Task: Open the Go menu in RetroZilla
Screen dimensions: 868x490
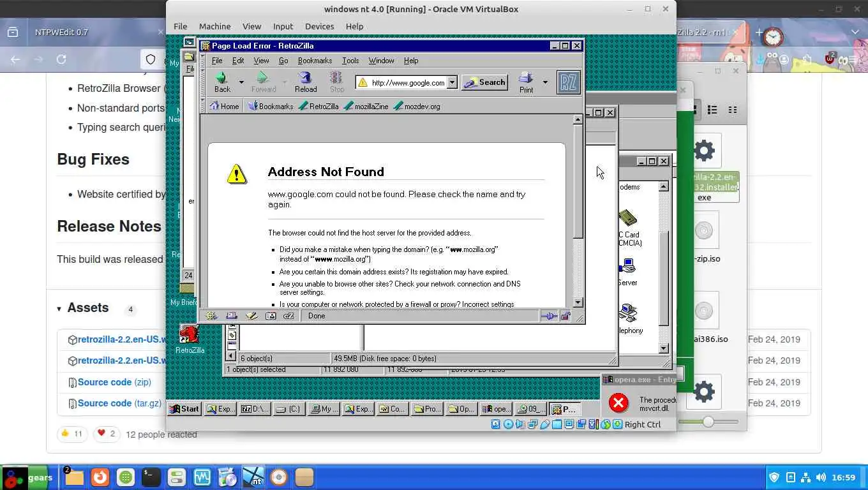Action: 283,61
